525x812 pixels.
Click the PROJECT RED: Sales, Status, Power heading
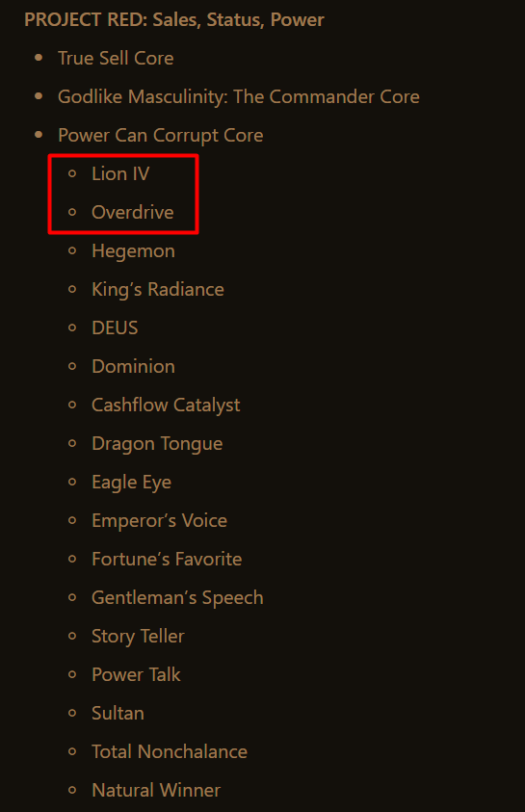174,19
